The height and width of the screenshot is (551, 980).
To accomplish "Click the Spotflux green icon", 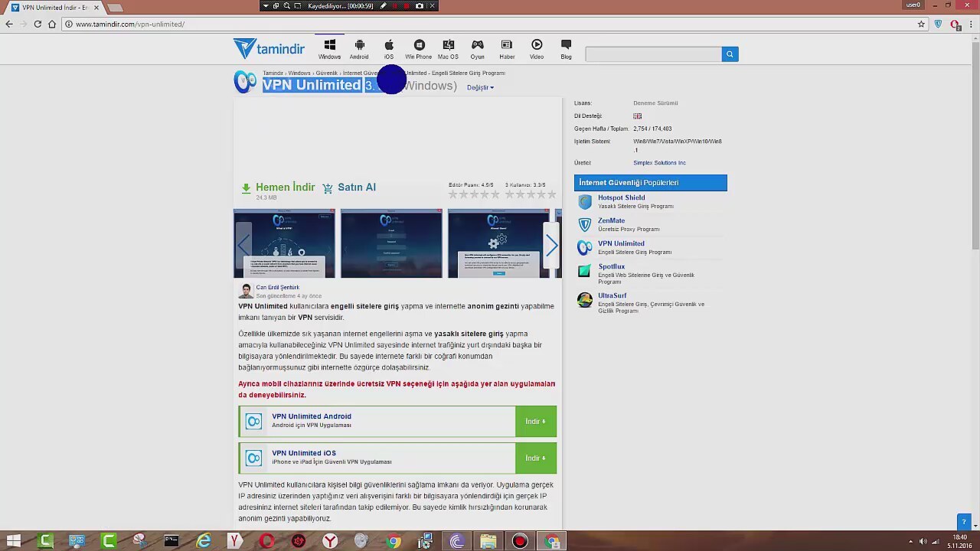I will 585,271.
